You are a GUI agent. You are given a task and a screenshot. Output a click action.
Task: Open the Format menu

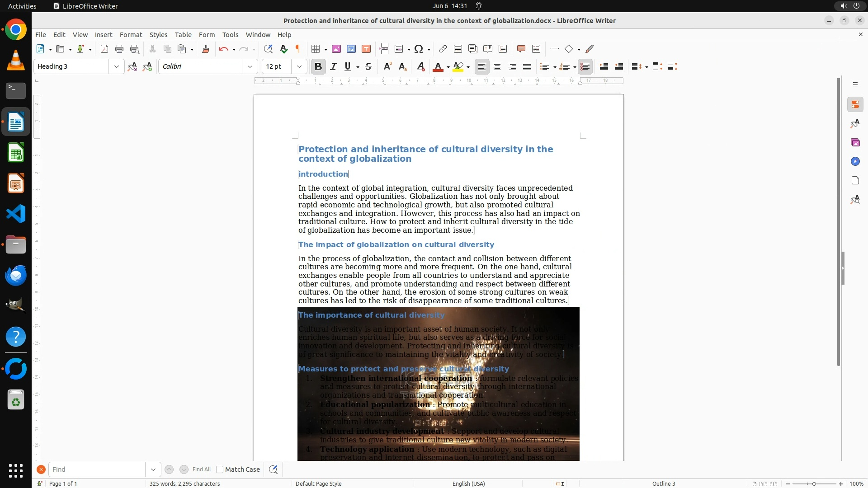(x=131, y=35)
